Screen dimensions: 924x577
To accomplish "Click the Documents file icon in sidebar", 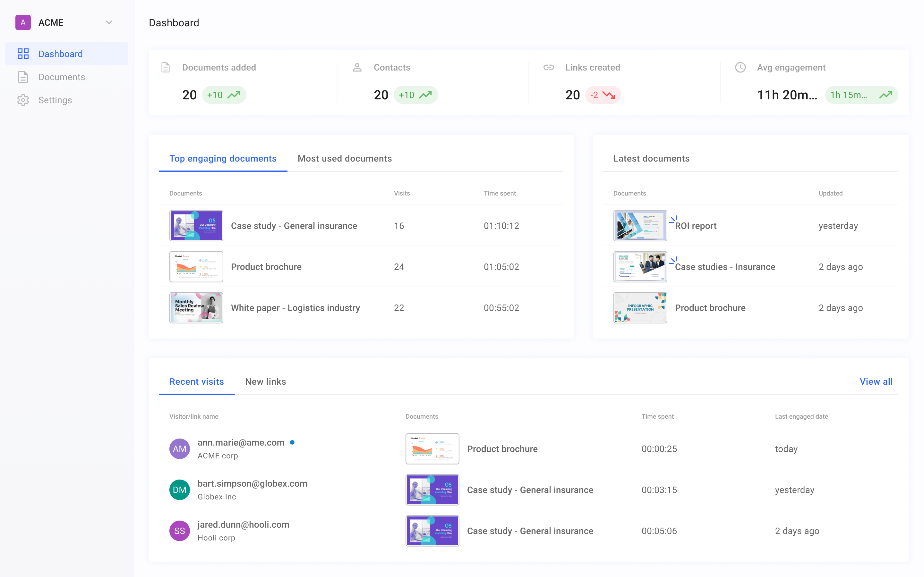I will pos(23,77).
